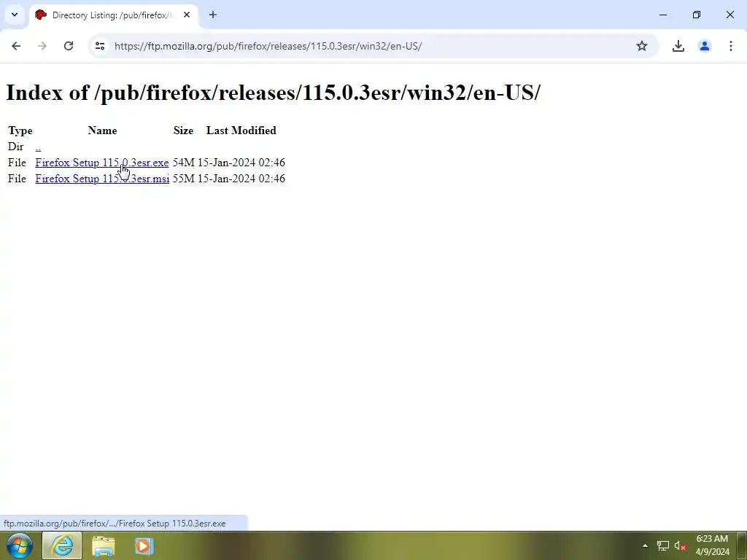
Task: Download Firefox Setup 115.0.3esr.exe
Action: 102,163
